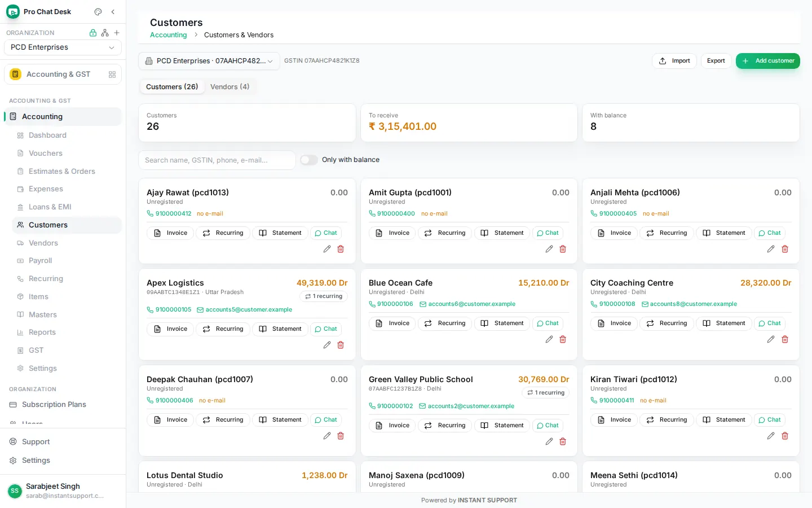Open Estimates & Orders in the sidebar
The width and height of the screenshot is (812, 508).
pyautogui.click(x=67, y=172)
